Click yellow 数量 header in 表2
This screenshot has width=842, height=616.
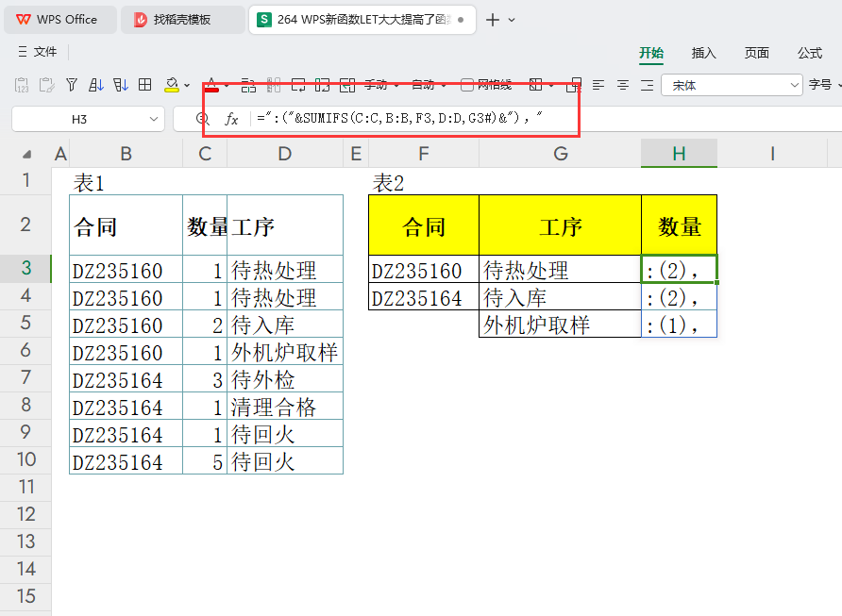point(680,225)
